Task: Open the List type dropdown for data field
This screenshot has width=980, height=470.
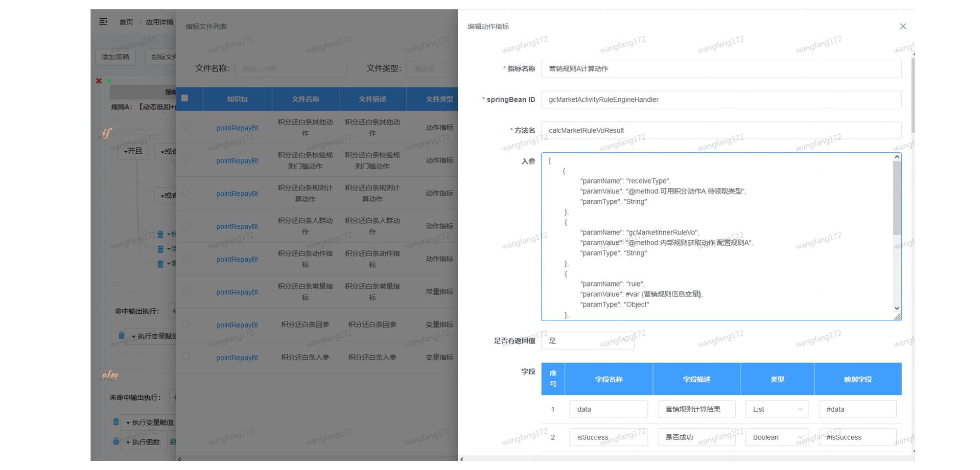Action: tap(777, 409)
